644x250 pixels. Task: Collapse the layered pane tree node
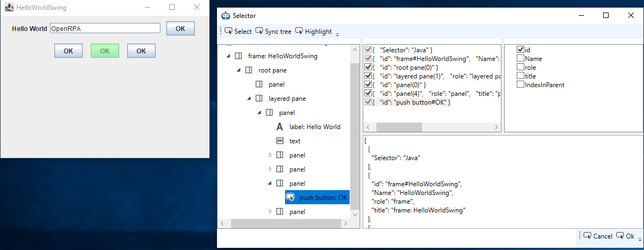(x=249, y=99)
